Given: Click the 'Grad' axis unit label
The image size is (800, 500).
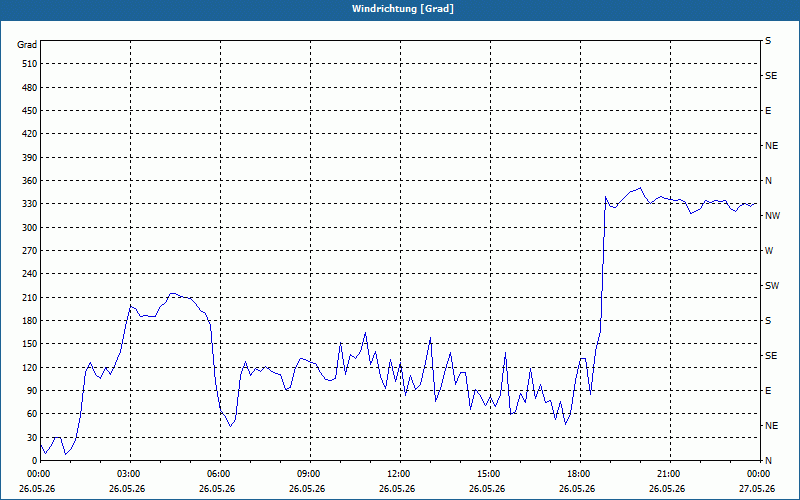Looking at the screenshot, I should [x=27, y=45].
